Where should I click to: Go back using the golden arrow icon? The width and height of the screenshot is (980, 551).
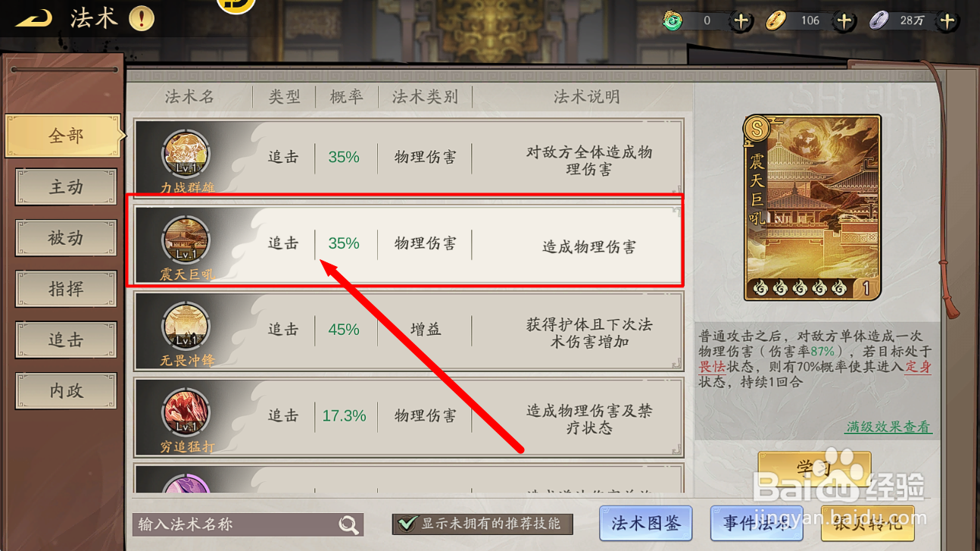(33, 18)
